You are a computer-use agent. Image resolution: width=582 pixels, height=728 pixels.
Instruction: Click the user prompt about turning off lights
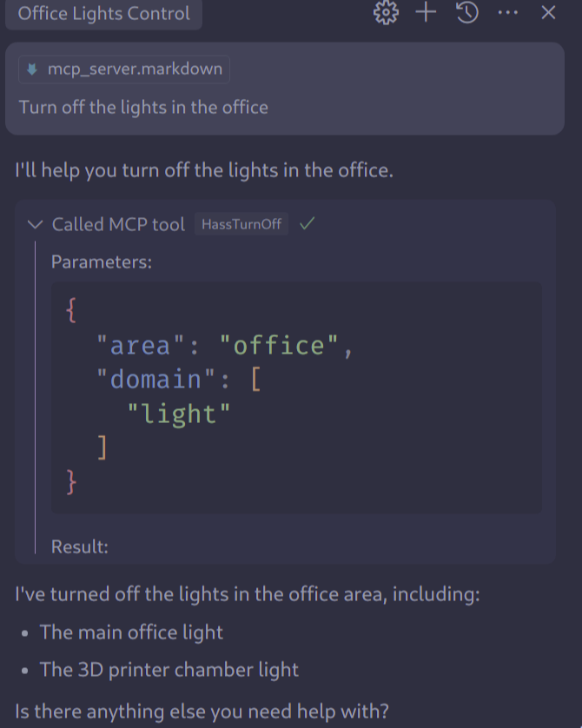pos(142,107)
